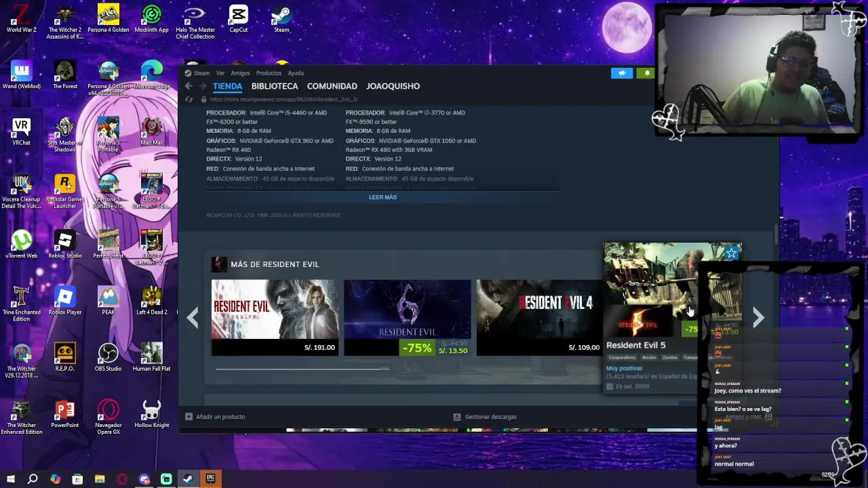
Task: Open Styx Master of Shadows icon
Action: 65,135
